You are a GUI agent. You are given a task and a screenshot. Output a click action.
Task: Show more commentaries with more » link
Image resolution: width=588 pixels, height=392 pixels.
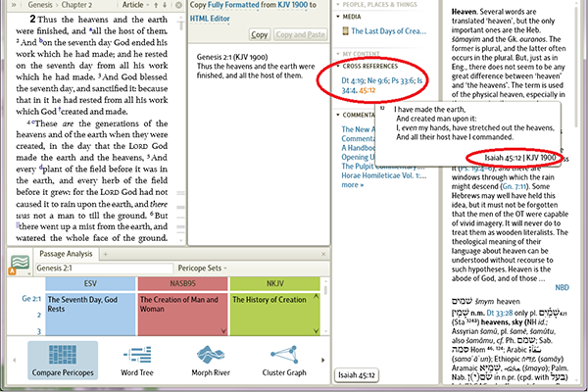coord(353,185)
